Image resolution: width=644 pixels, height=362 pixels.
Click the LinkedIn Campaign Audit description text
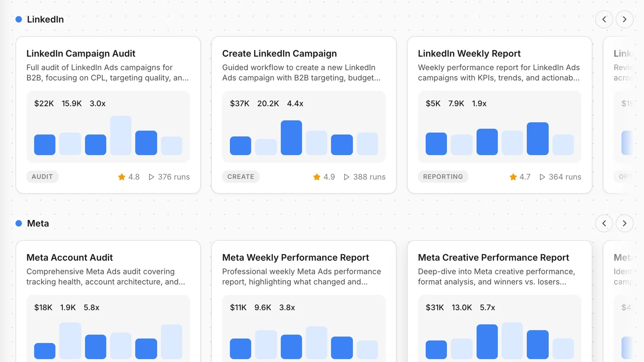108,73
